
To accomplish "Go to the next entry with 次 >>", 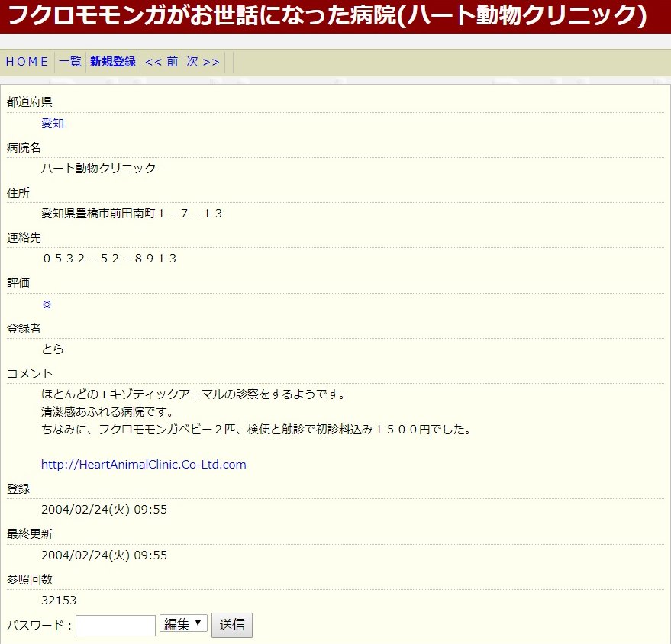I will coord(203,62).
